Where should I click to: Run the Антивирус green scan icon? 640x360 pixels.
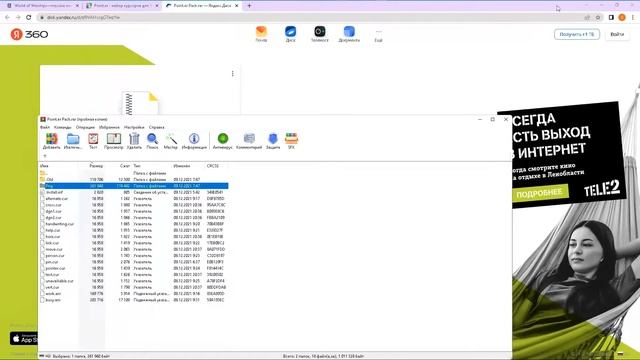[x=222, y=141]
